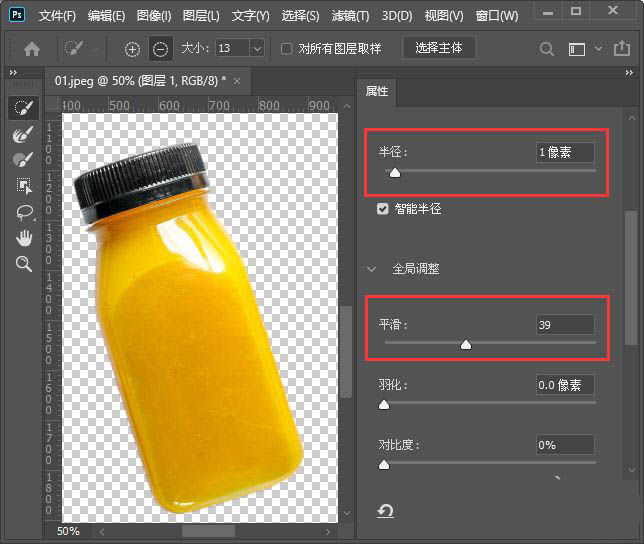Click the properties panel scroll up arrow
The width and height of the screenshot is (644, 544).
[631, 118]
